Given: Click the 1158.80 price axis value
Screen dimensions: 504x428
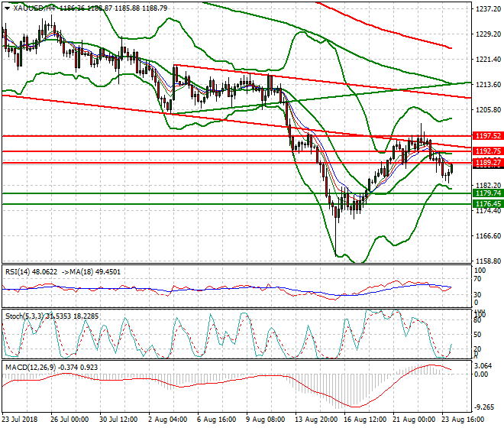Looking at the screenshot, I should pos(488,261).
